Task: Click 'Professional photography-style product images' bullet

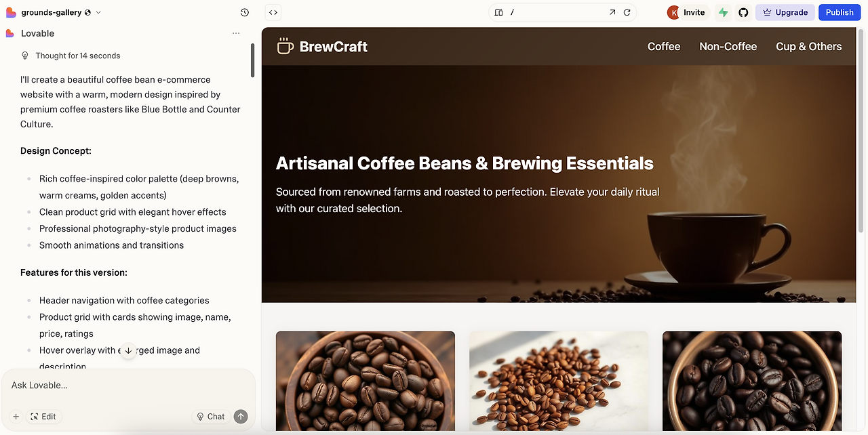Action: [x=138, y=228]
